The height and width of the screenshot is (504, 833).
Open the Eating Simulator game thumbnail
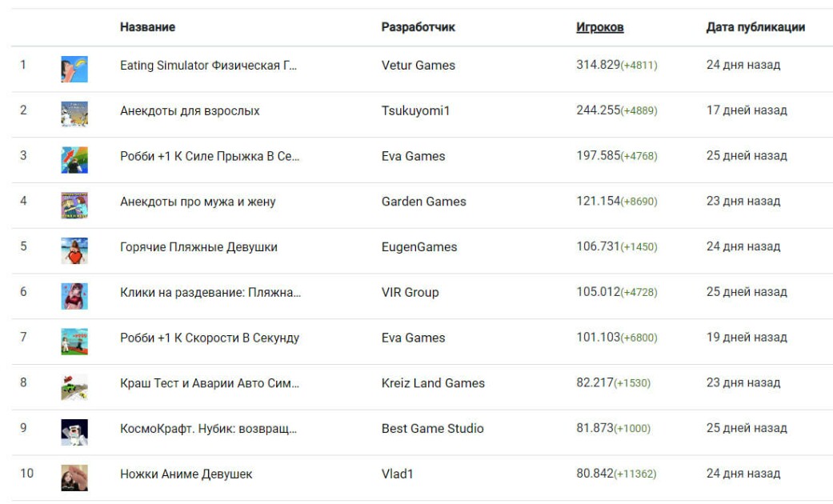[x=74, y=69]
